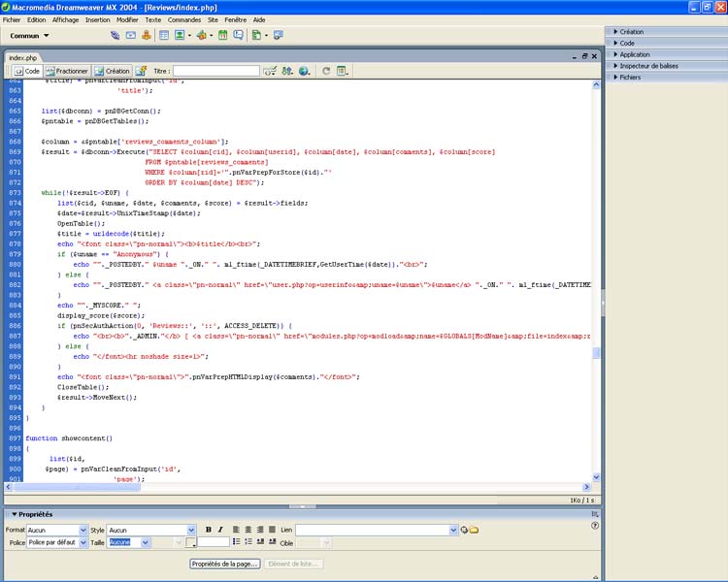This screenshot has width=728, height=582.
Task: Open the View Options icon
Action: 343,71
